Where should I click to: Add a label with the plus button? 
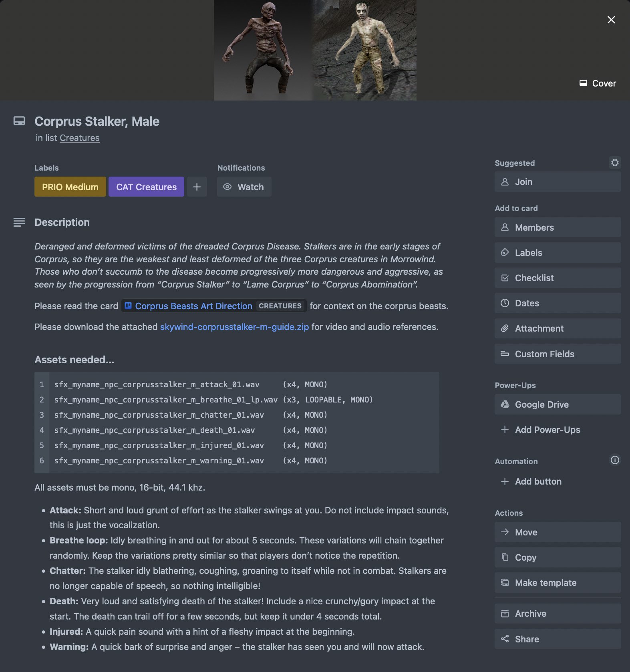click(x=197, y=187)
